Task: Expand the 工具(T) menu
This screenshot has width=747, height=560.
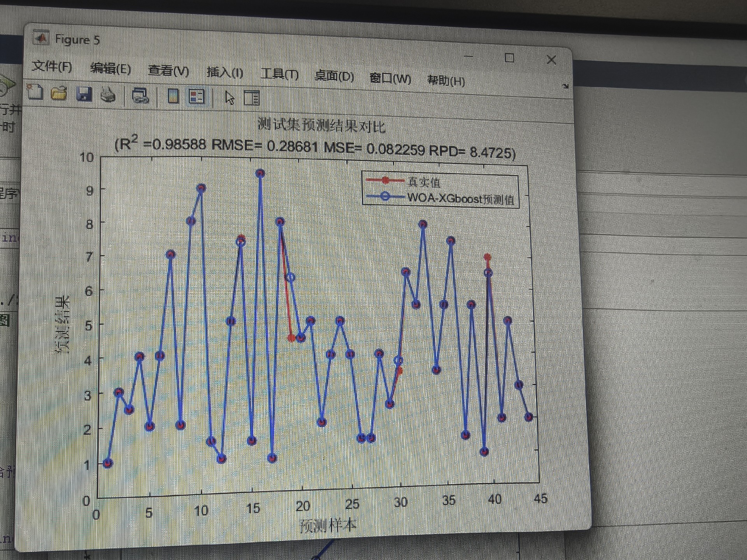Action: tap(279, 74)
